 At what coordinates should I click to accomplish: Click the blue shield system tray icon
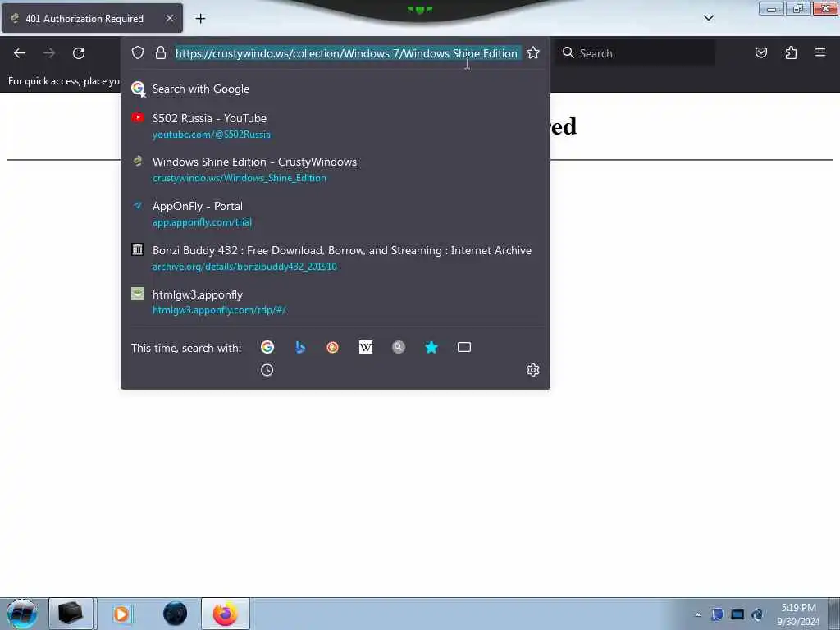pyautogui.click(x=717, y=614)
